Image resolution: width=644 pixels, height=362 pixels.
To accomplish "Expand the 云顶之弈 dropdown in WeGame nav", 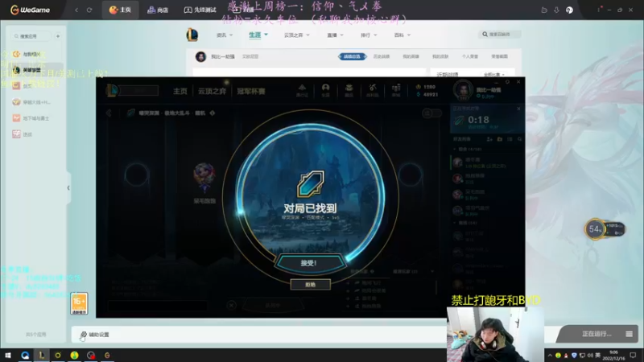I will coord(296,35).
